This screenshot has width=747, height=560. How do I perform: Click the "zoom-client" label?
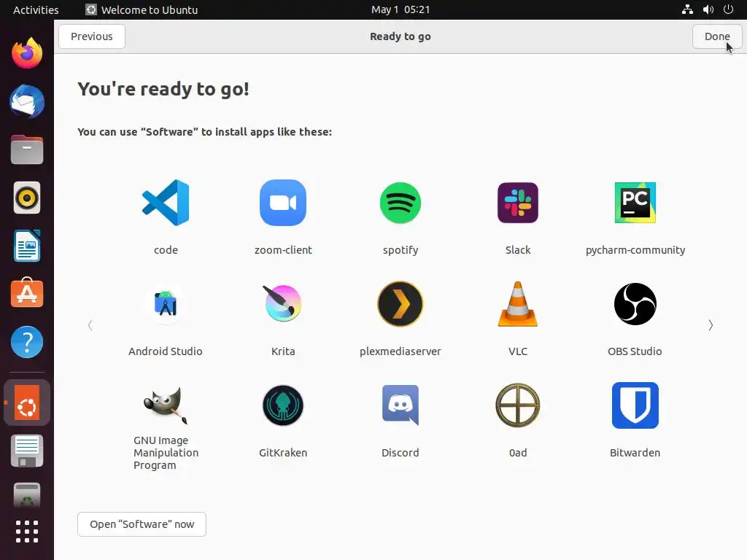283,250
